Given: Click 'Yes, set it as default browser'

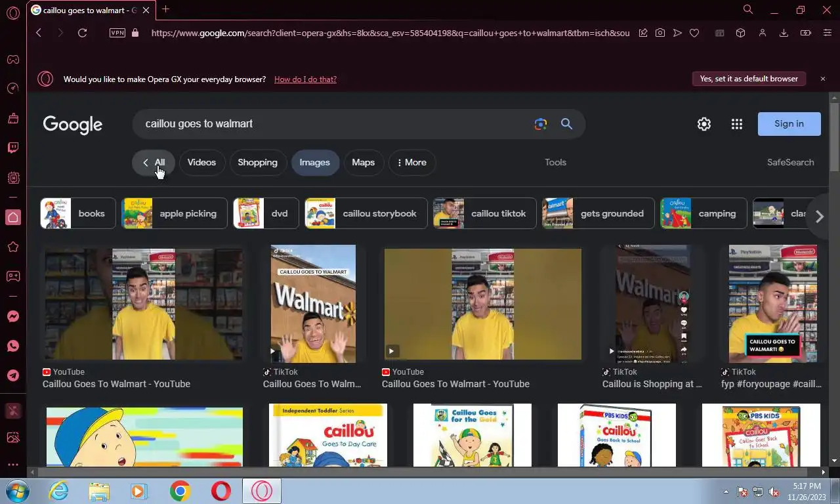Looking at the screenshot, I should click(x=749, y=79).
